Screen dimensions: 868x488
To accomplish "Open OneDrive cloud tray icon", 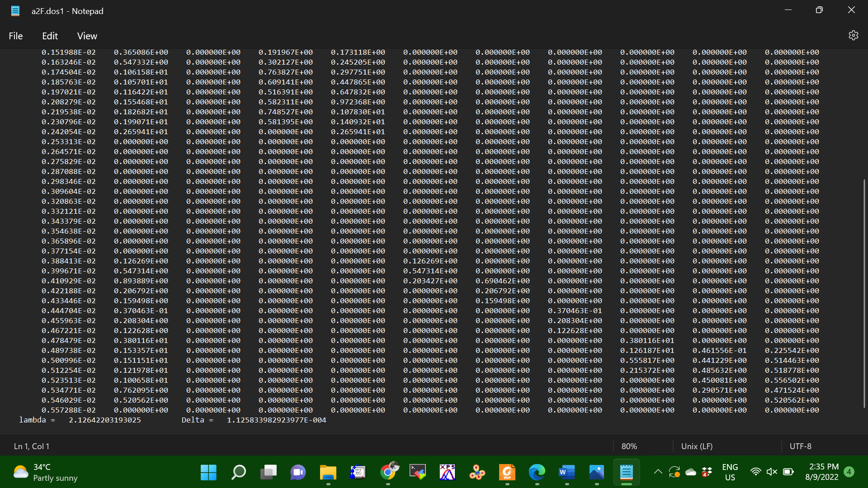I will click(x=691, y=472).
